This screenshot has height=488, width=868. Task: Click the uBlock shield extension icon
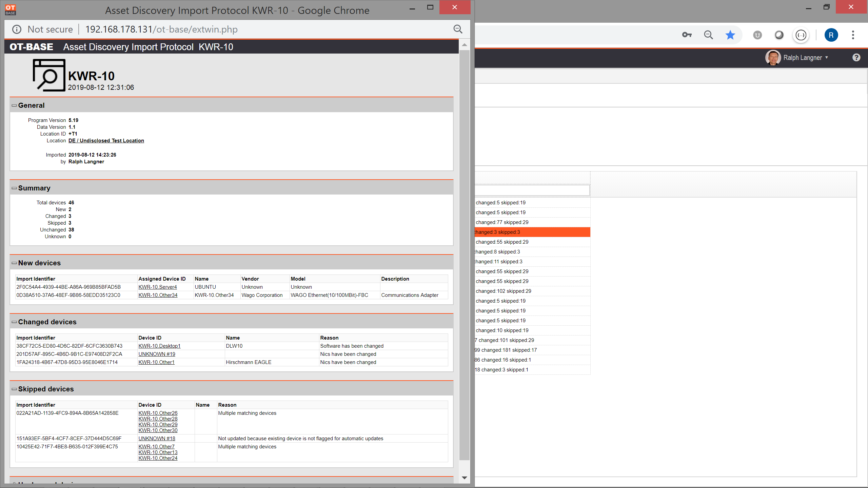click(x=757, y=35)
